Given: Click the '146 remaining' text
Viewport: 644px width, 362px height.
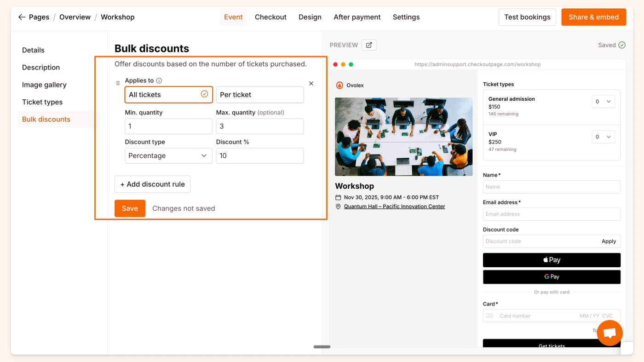Looking at the screenshot, I should tap(503, 114).
